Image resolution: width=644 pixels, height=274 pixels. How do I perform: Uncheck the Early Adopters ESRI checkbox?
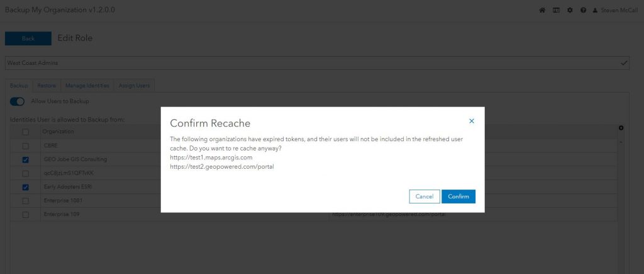pos(26,187)
